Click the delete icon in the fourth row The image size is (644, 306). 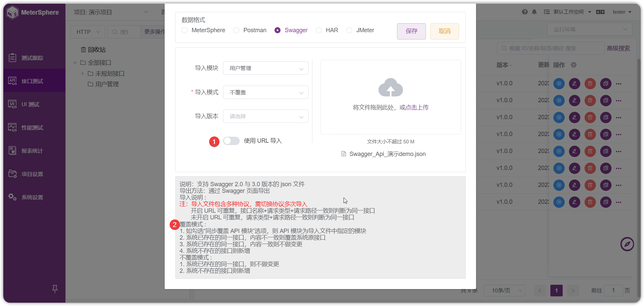click(590, 134)
